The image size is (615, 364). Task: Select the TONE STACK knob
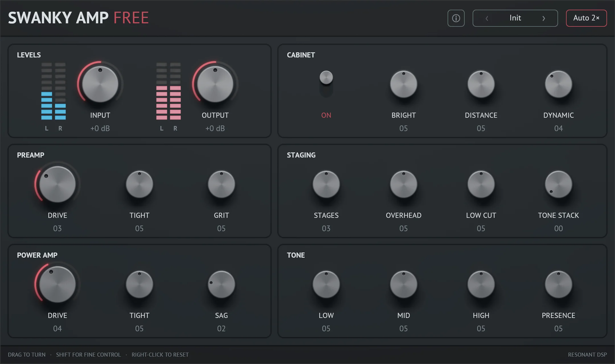[558, 184]
